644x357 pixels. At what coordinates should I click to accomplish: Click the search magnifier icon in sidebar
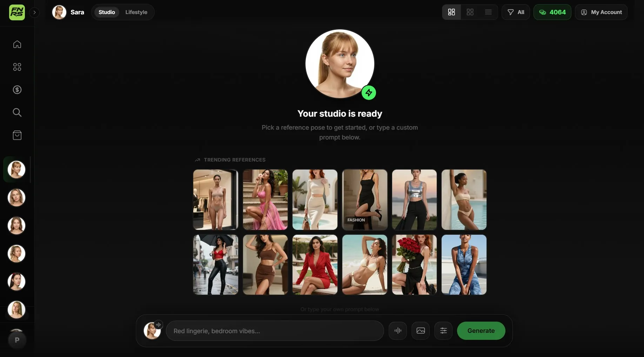(17, 112)
